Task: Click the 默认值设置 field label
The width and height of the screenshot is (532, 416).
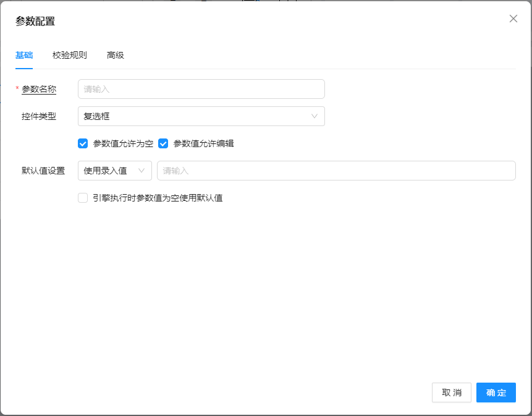Action: tap(43, 171)
